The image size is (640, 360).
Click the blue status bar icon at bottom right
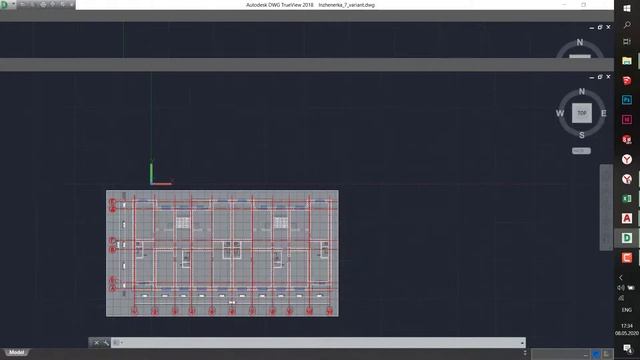(596, 354)
